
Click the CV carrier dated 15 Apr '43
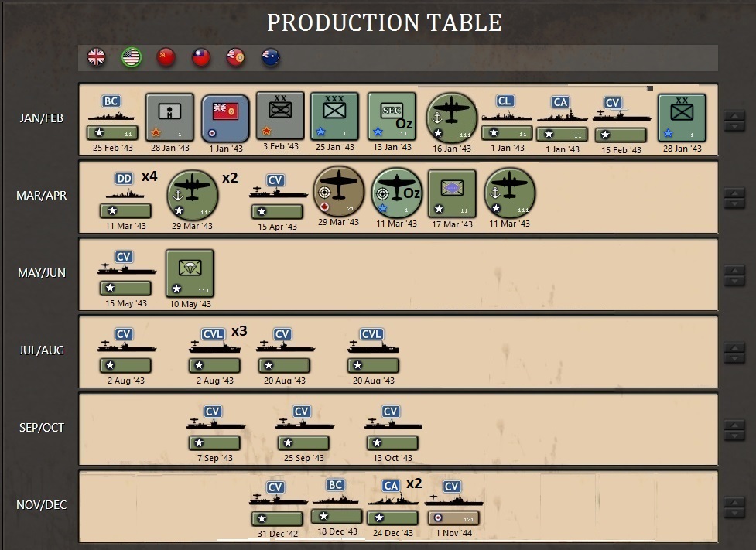[x=278, y=196]
